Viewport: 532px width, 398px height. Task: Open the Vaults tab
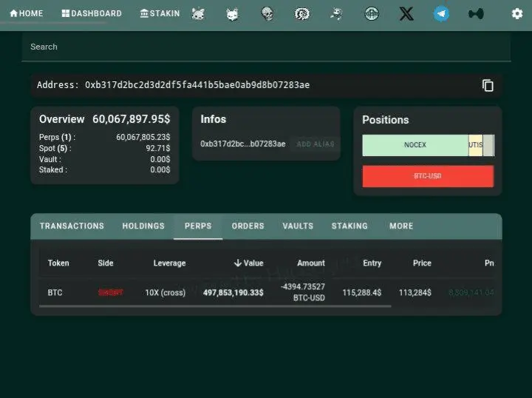(299, 226)
